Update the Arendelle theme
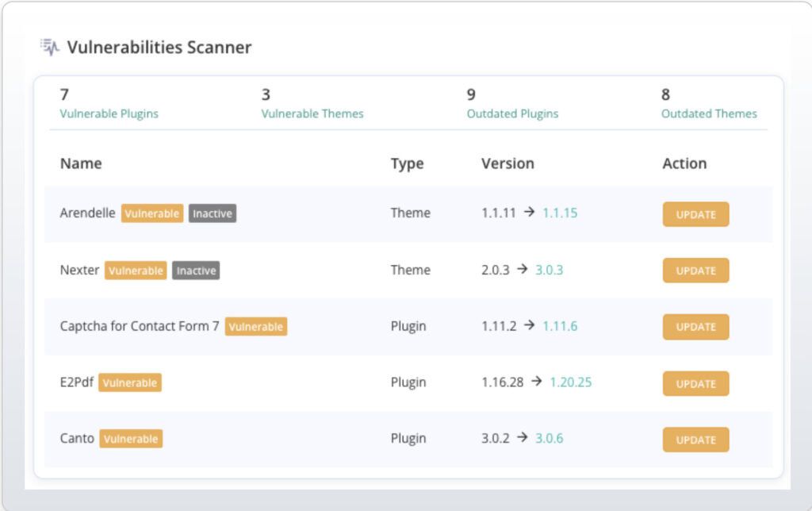Viewport: 812px width, 511px height. pyautogui.click(x=695, y=214)
